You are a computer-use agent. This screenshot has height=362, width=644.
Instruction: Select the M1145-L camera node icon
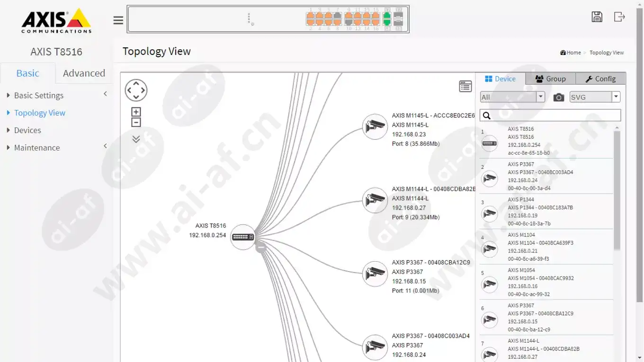coord(375,127)
